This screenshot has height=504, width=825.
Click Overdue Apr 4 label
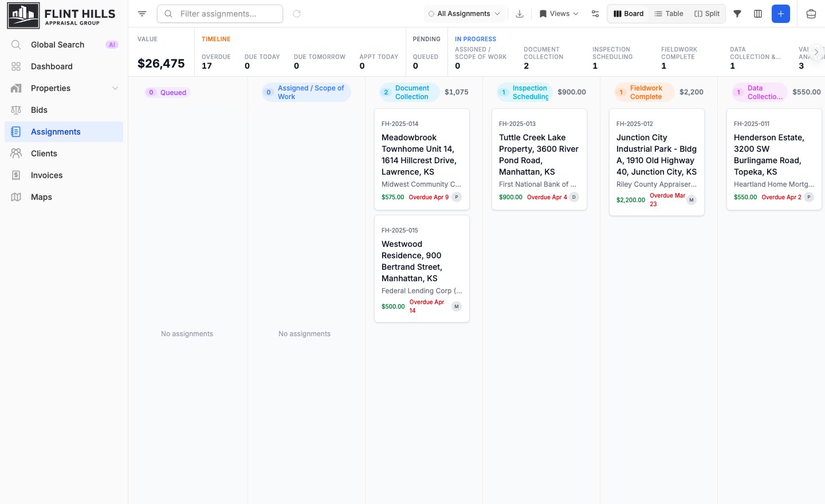pyautogui.click(x=547, y=197)
